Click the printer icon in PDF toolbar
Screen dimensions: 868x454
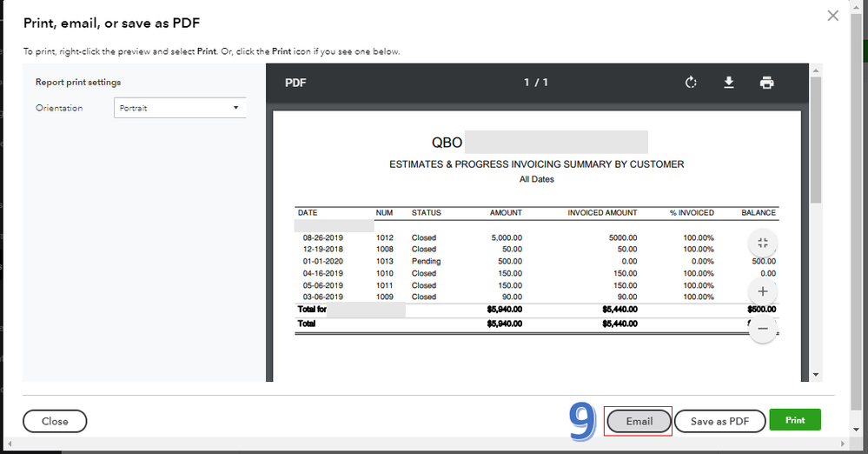[766, 83]
